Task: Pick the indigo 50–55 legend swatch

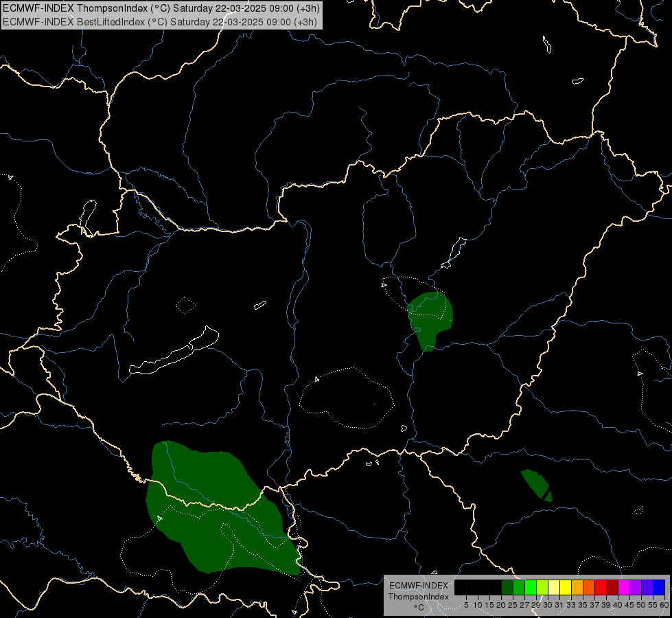Action: pos(647,587)
